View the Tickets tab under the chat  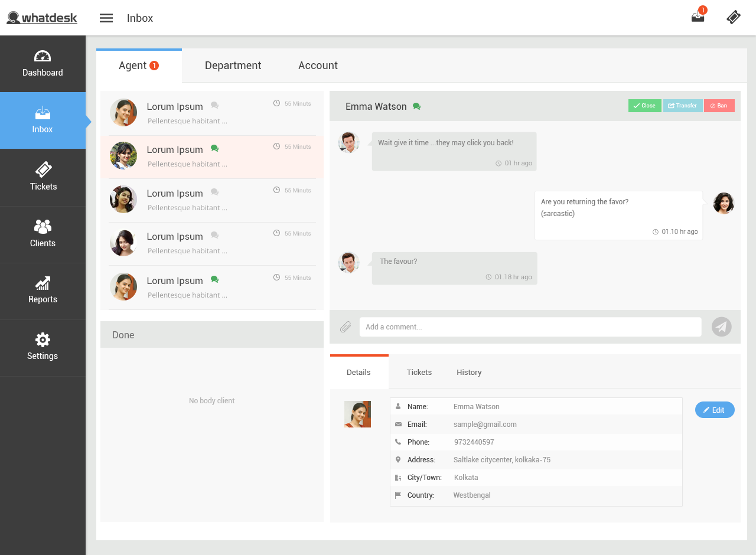coord(419,372)
